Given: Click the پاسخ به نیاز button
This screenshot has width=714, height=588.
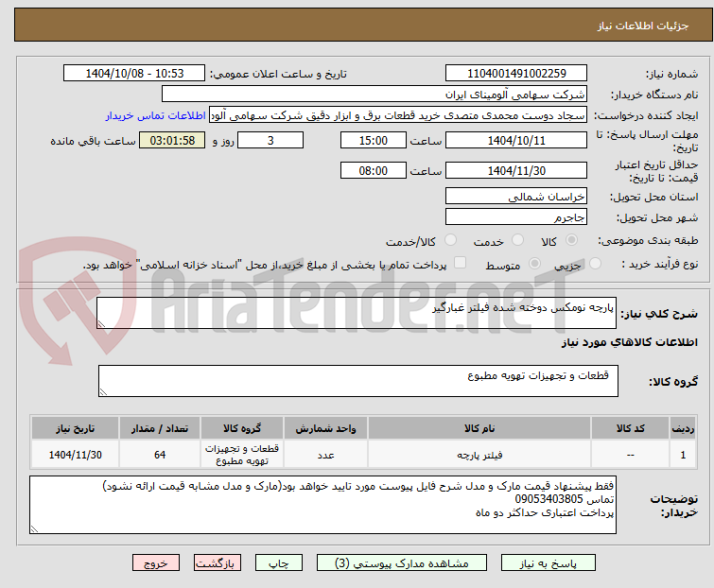Looking at the screenshot, I should pos(549,563).
